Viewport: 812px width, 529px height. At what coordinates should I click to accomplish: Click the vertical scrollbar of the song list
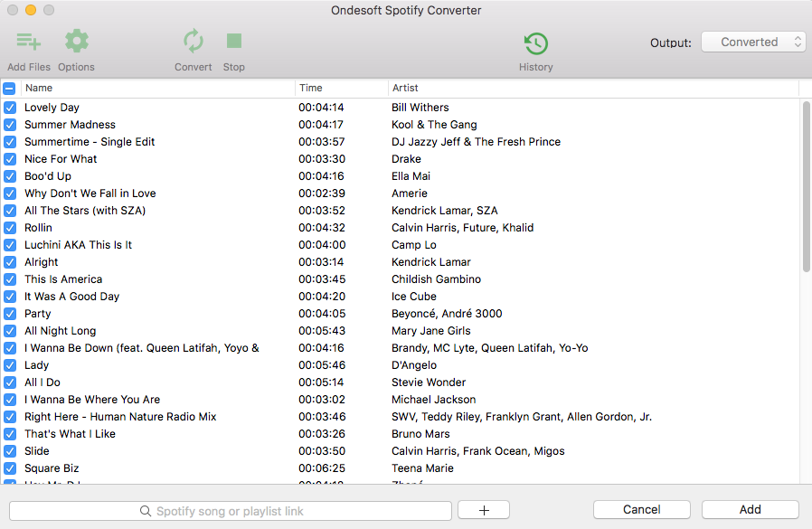806,185
